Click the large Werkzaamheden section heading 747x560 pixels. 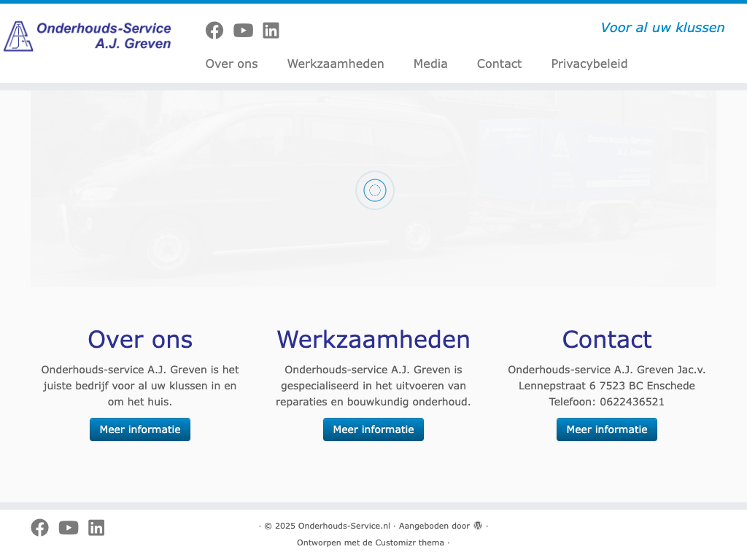tap(373, 339)
